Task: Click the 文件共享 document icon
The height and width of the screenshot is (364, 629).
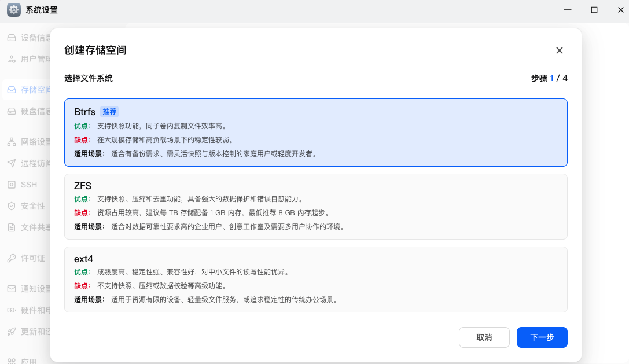Action: point(13,227)
